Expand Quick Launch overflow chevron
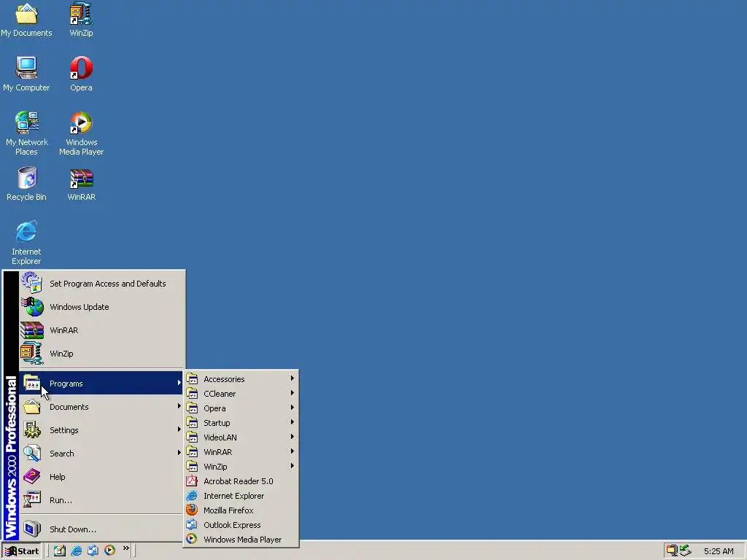The width and height of the screenshot is (747, 560). [x=125, y=548]
